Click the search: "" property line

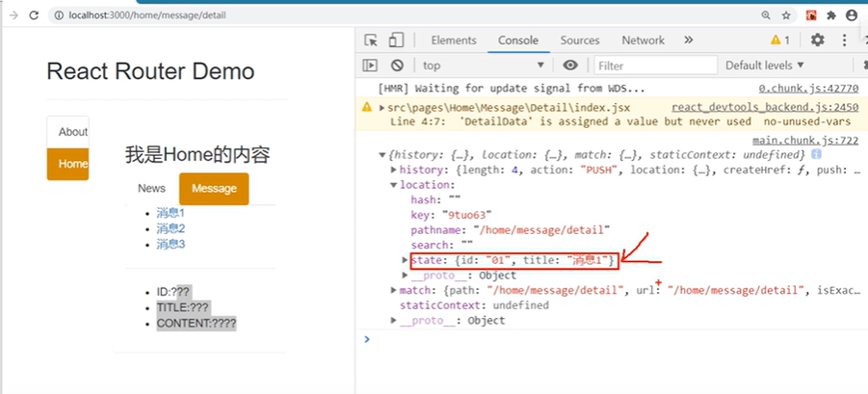click(442, 245)
